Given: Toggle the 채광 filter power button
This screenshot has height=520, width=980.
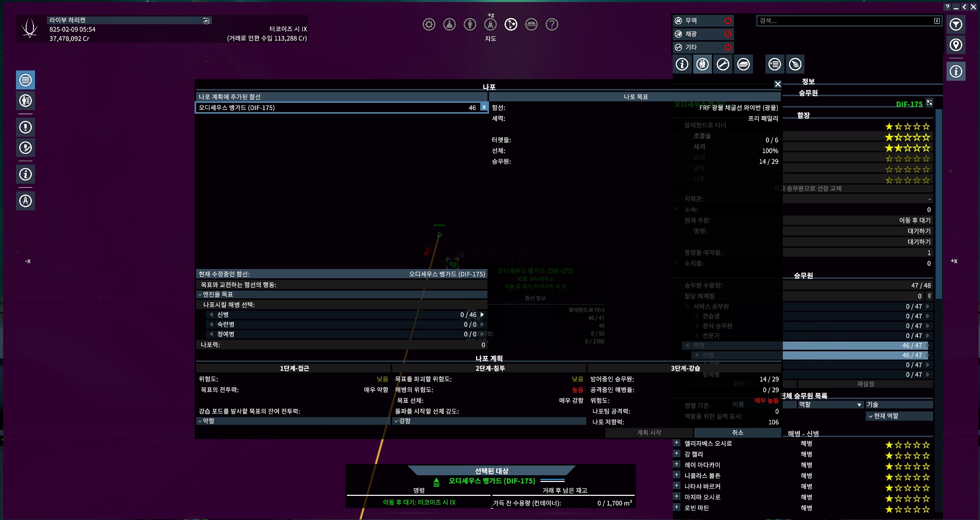Looking at the screenshot, I should 728,34.
